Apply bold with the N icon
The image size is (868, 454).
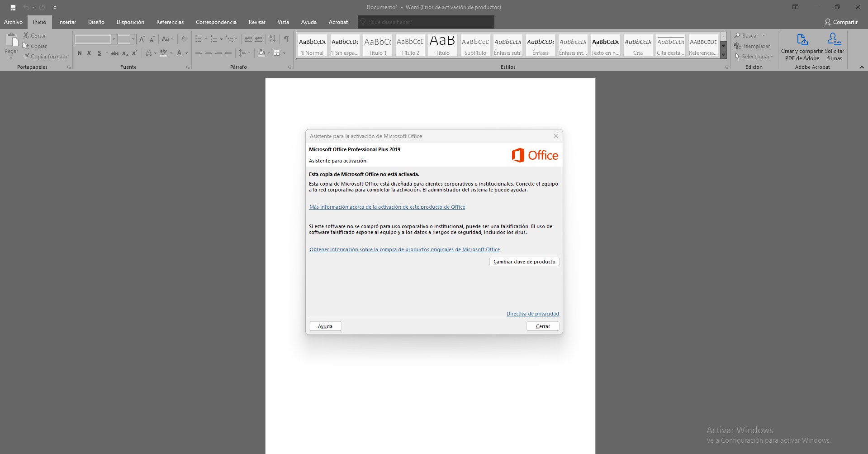[x=79, y=53]
